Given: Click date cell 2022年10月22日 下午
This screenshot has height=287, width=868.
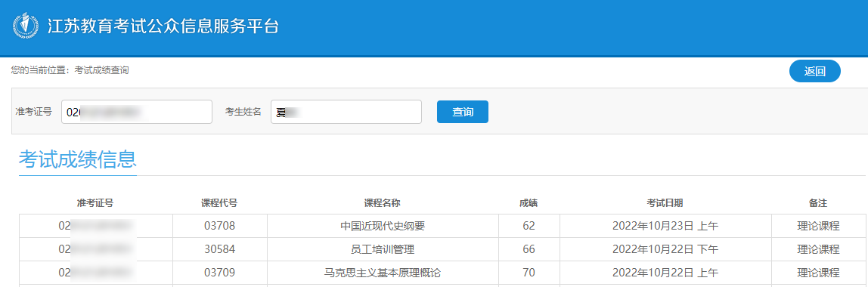Looking at the screenshot, I should (x=665, y=249).
